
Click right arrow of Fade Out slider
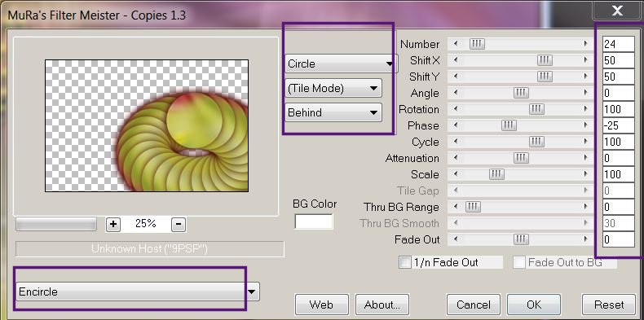585,239
